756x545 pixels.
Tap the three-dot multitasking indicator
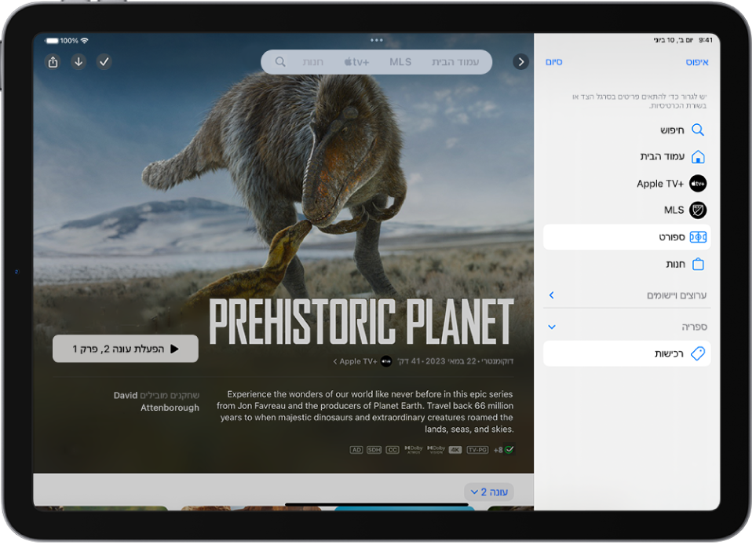click(377, 40)
